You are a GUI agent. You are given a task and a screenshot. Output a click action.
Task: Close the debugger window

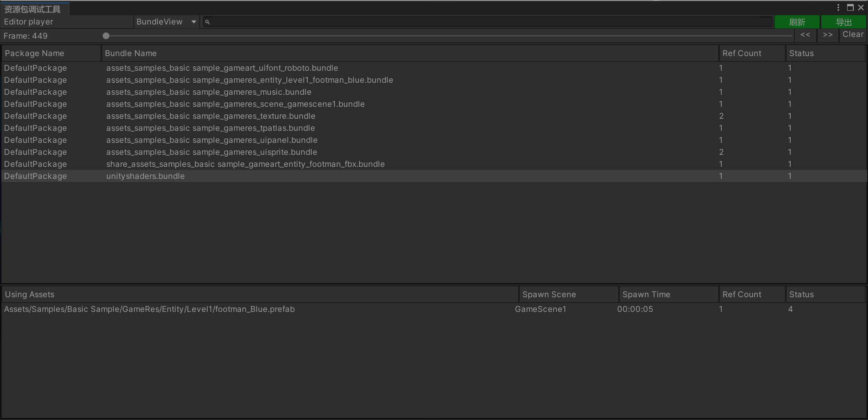(861, 8)
